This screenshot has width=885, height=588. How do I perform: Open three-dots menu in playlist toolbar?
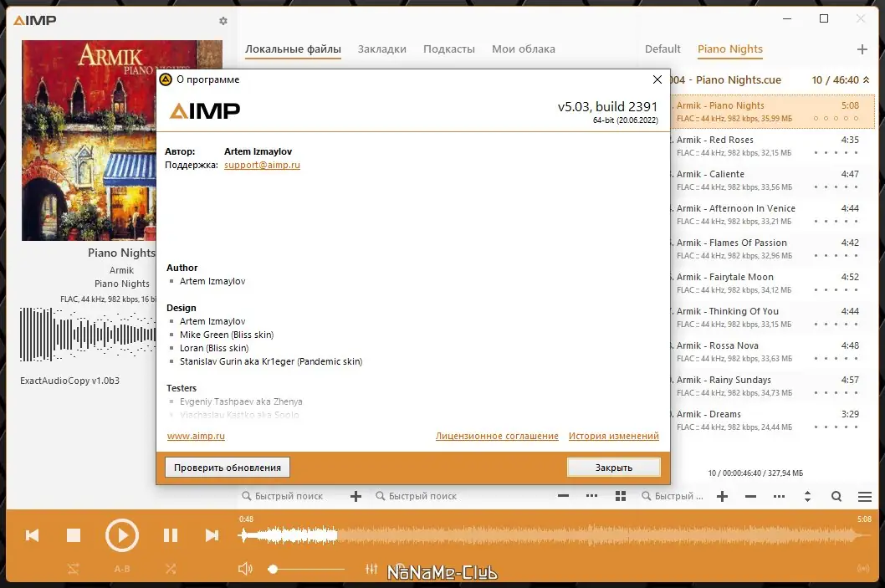779,497
